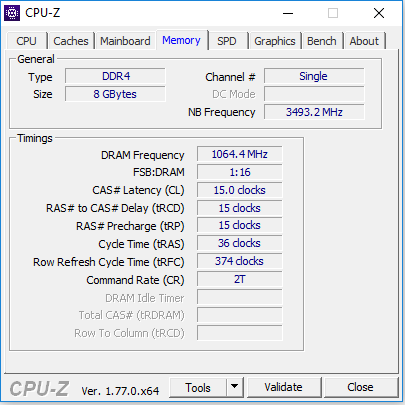Click the DRAM Frequency value field
The width and height of the screenshot is (405, 405).
click(240, 154)
